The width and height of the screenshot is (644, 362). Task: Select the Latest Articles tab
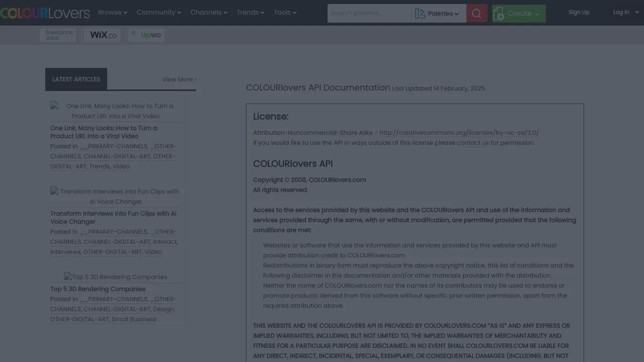[76, 79]
